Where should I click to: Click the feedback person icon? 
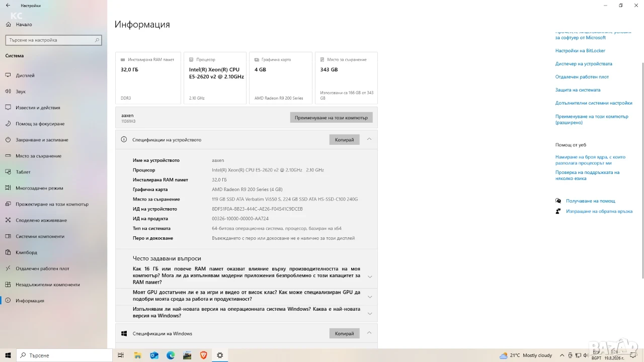[558, 211]
